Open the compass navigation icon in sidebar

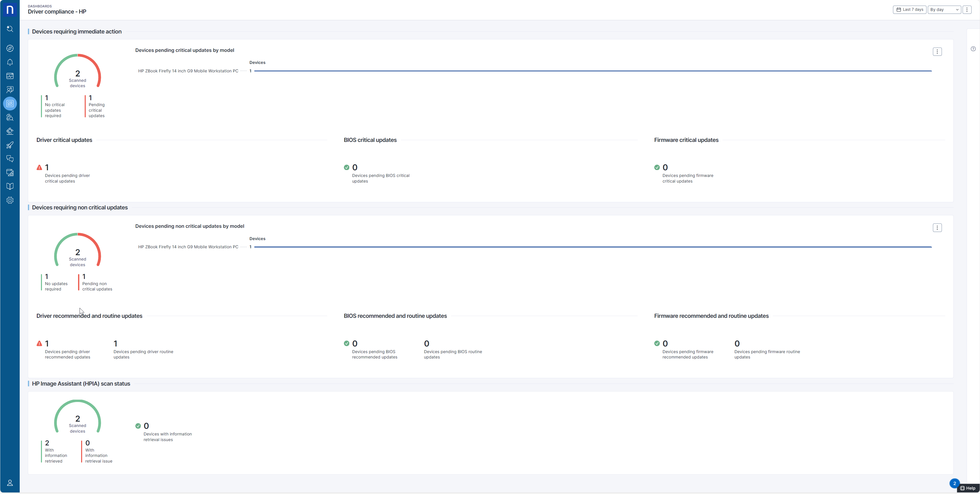click(10, 48)
